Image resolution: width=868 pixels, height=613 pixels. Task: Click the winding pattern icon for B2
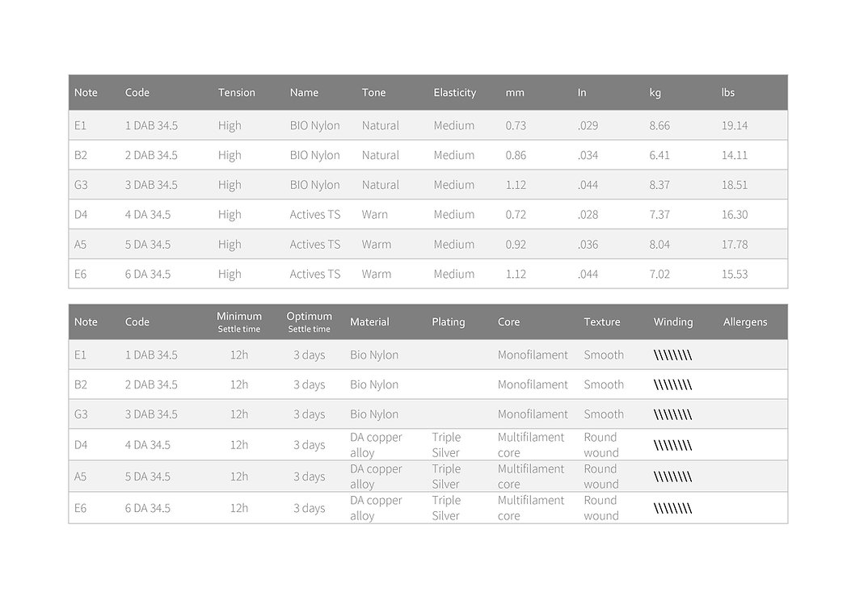click(x=672, y=385)
